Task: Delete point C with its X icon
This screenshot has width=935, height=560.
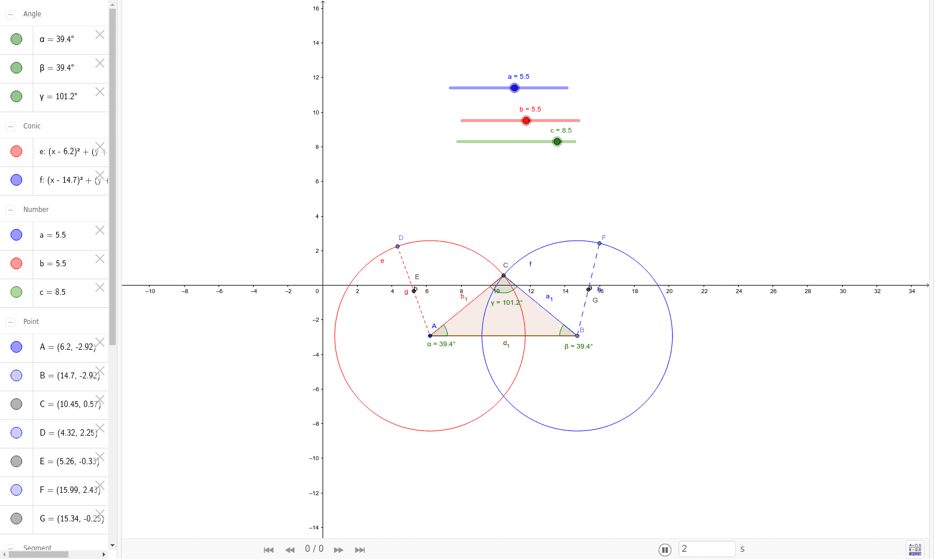Action: coord(100,399)
